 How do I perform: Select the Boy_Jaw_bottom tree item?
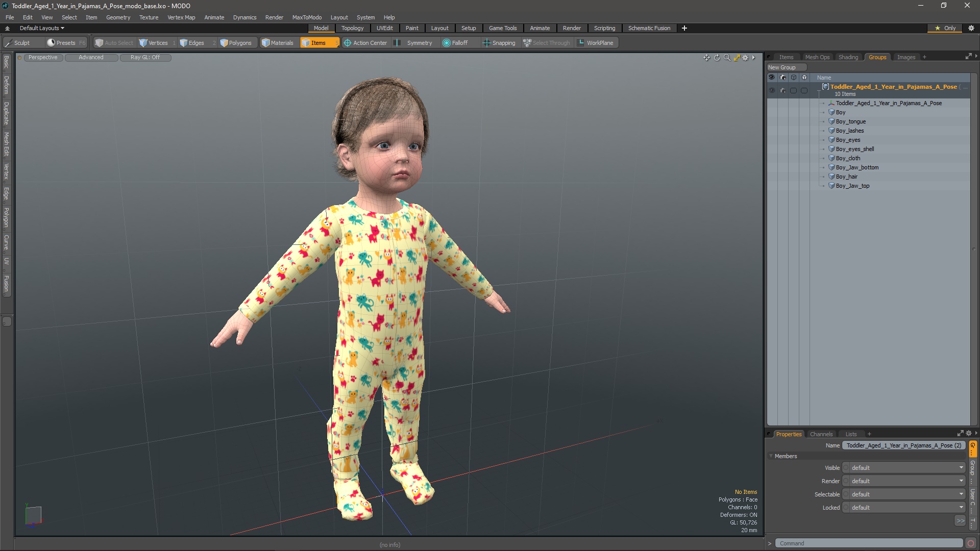click(857, 167)
